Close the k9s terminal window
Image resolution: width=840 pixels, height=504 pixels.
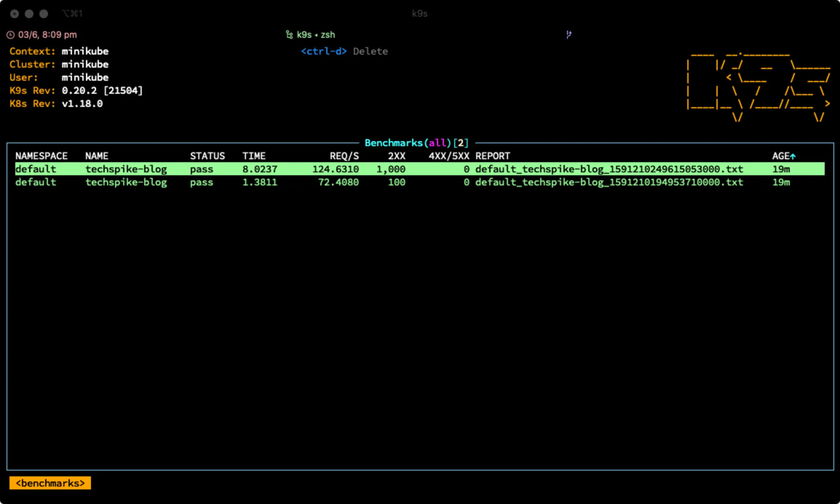coord(15,14)
